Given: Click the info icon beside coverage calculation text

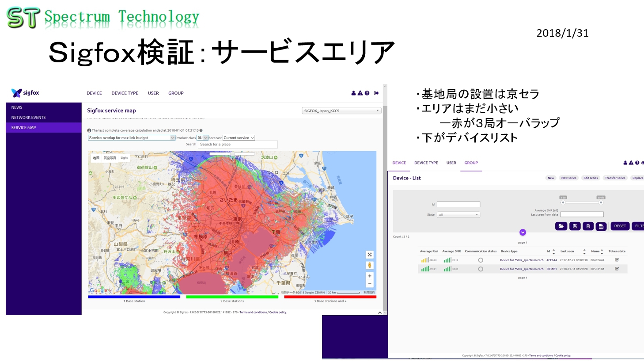Looking at the screenshot, I should [89, 130].
